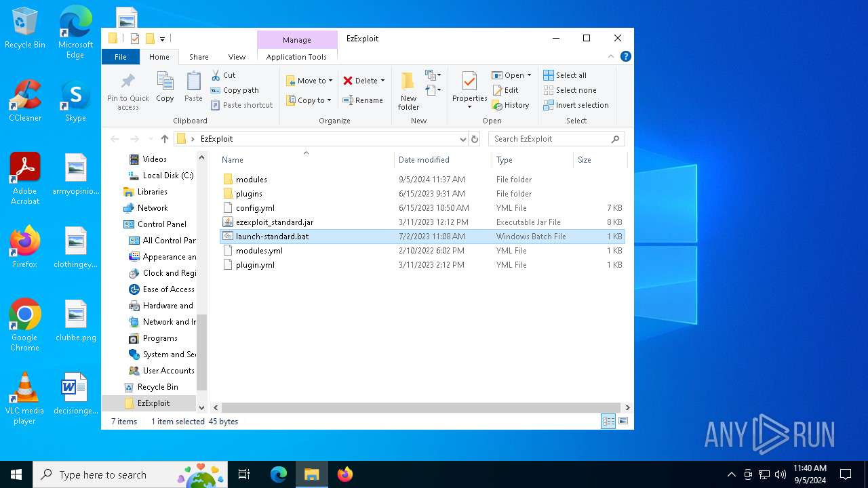Open the New item dropdown
The image size is (868, 488).
pyautogui.click(x=433, y=75)
